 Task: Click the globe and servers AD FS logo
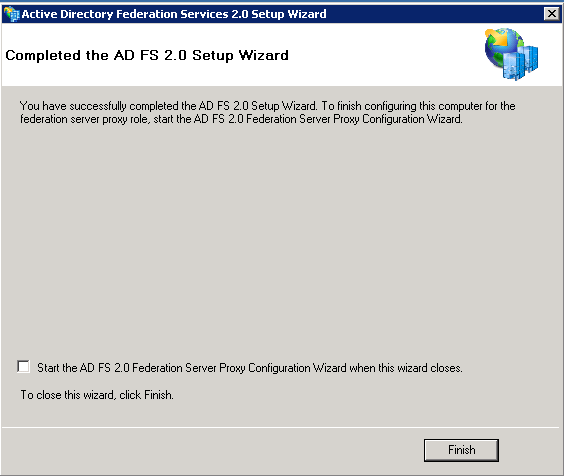point(511,54)
